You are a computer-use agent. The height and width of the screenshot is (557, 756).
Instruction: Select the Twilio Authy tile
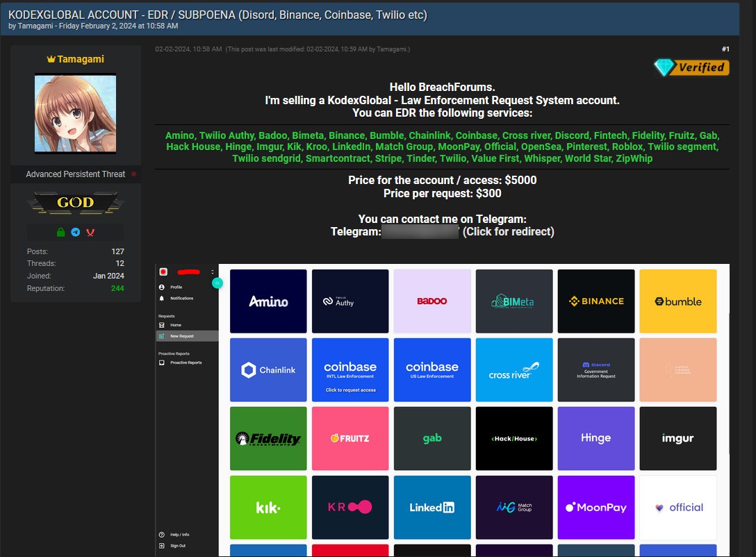350,301
